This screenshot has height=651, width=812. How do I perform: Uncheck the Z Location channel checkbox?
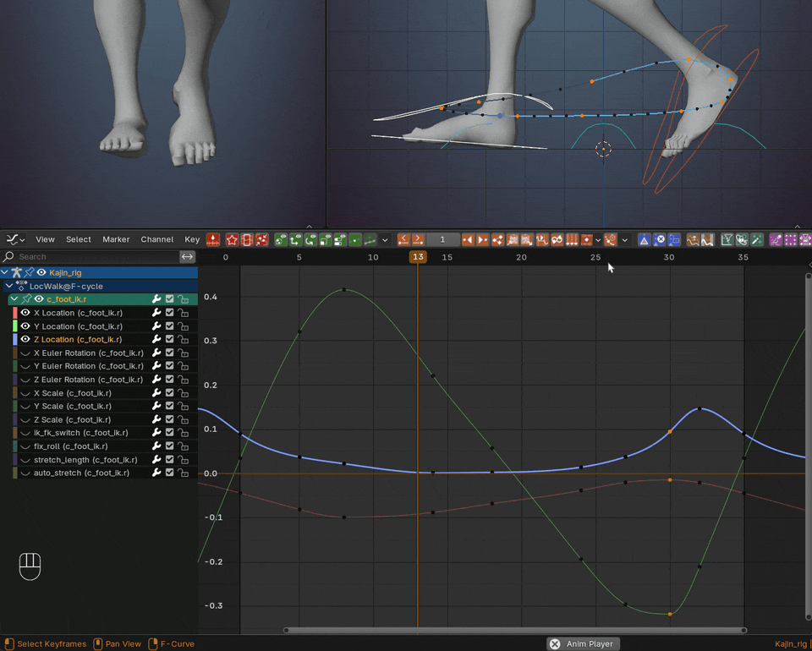pos(169,340)
